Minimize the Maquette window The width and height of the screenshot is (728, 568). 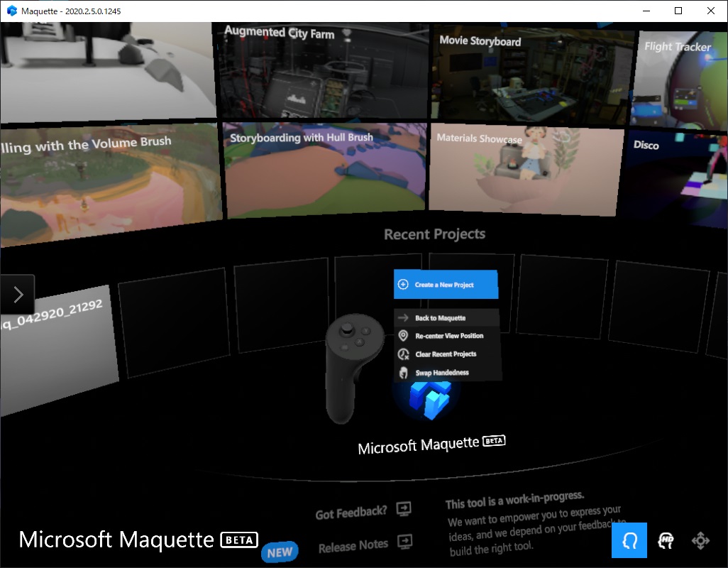point(646,11)
